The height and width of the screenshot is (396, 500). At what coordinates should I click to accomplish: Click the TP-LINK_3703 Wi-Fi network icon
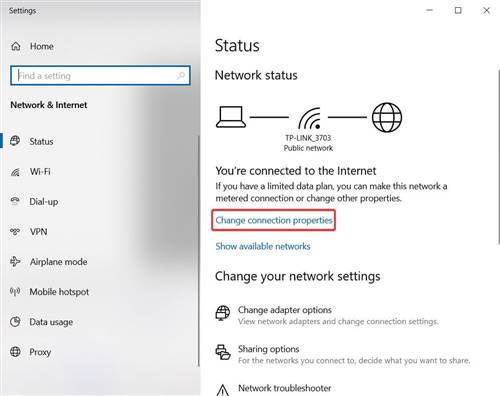[x=309, y=118]
